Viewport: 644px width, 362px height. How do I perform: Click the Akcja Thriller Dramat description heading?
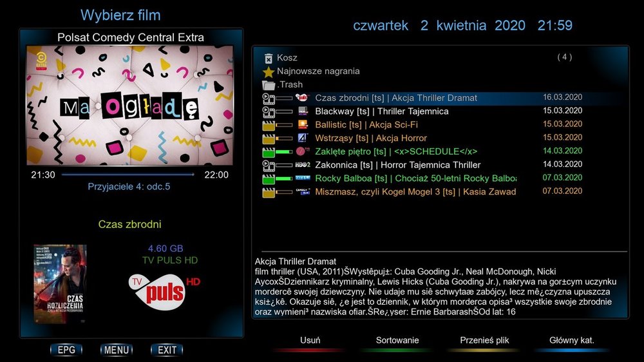click(296, 262)
